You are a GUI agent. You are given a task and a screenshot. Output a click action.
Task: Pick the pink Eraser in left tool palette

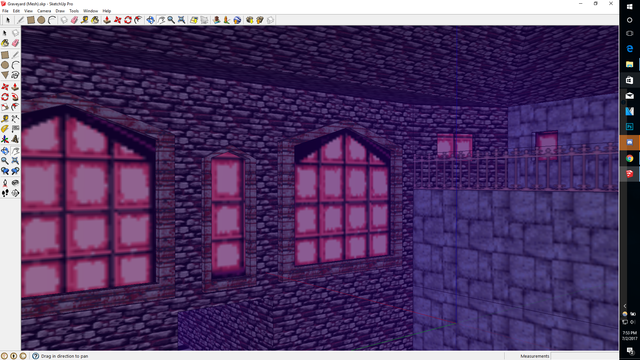[15, 43]
